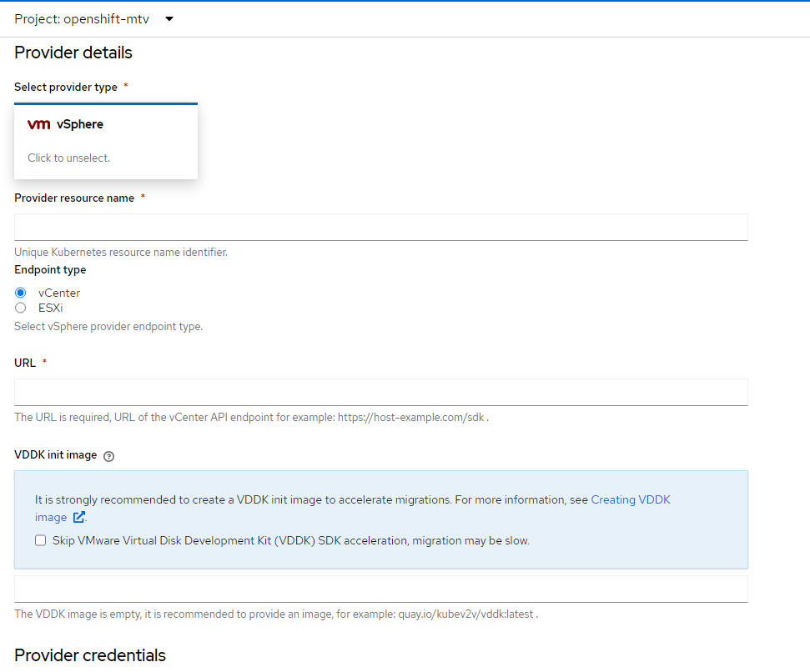The image size is (810, 672).
Task: Unselect the vSphere provider card
Action: point(106,141)
